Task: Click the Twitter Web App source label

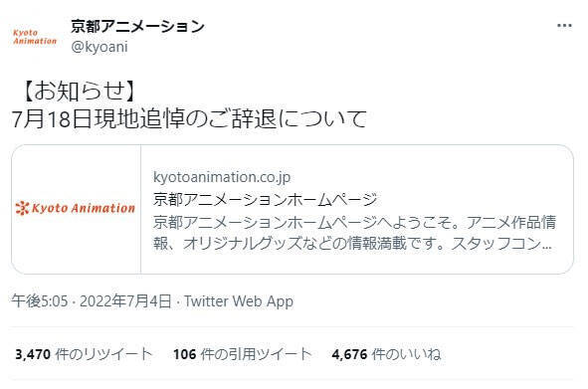Action: [x=239, y=301]
